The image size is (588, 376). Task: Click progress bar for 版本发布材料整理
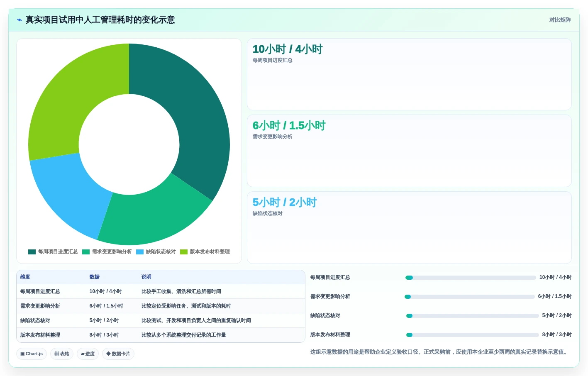click(x=473, y=335)
